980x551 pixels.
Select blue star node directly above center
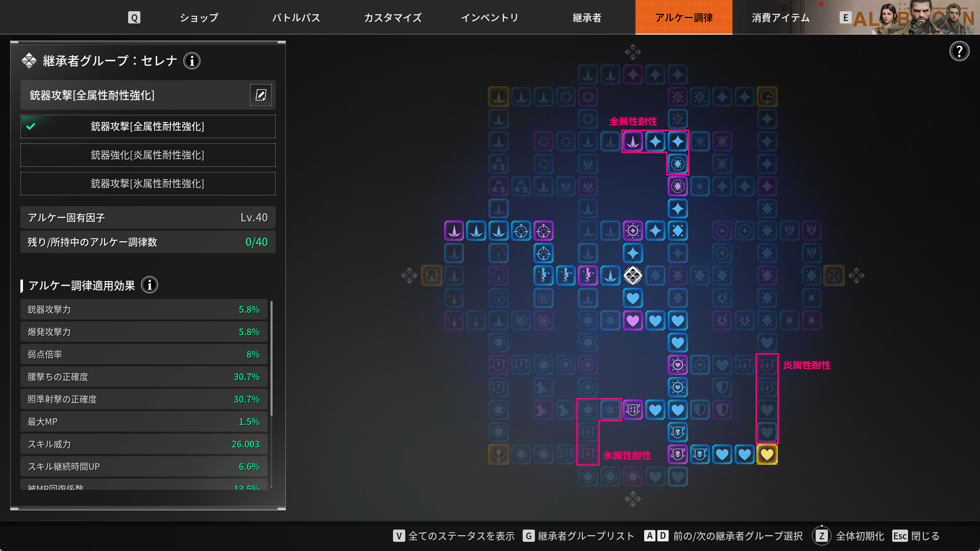[633, 253]
